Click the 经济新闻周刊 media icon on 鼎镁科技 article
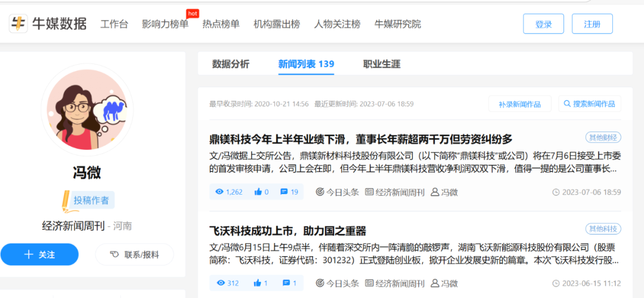 tap(369, 192)
